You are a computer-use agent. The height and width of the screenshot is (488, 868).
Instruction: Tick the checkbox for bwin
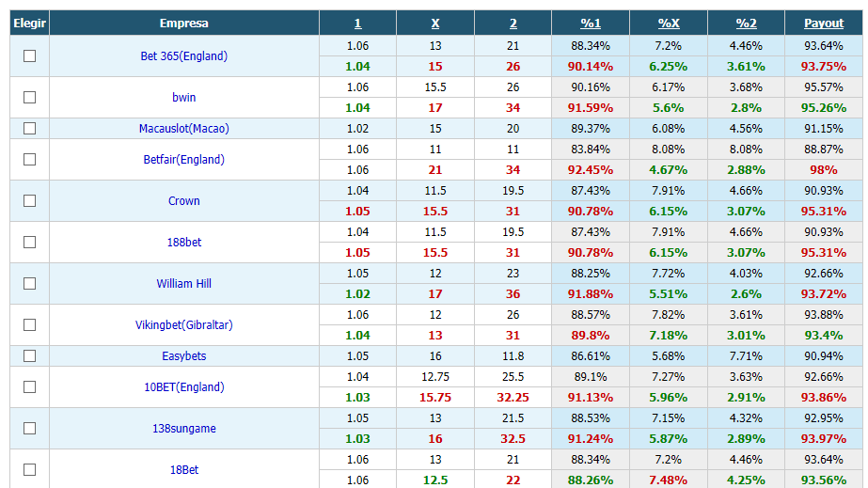click(x=30, y=98)
